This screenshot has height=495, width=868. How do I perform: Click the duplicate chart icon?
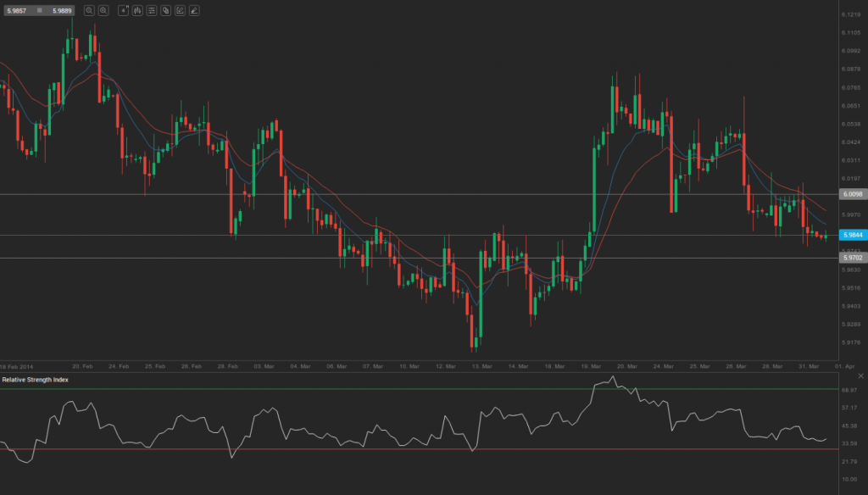click(164, 11)
